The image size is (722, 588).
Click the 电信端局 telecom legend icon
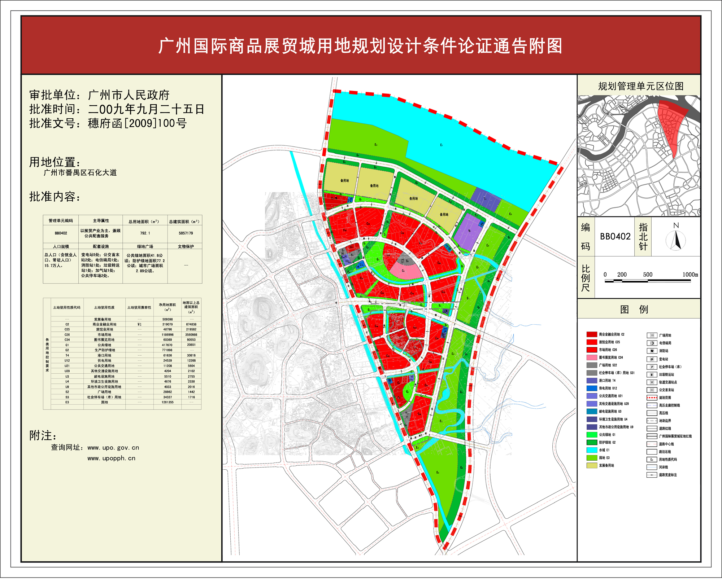pyautogui.click(x=652, y=343)
